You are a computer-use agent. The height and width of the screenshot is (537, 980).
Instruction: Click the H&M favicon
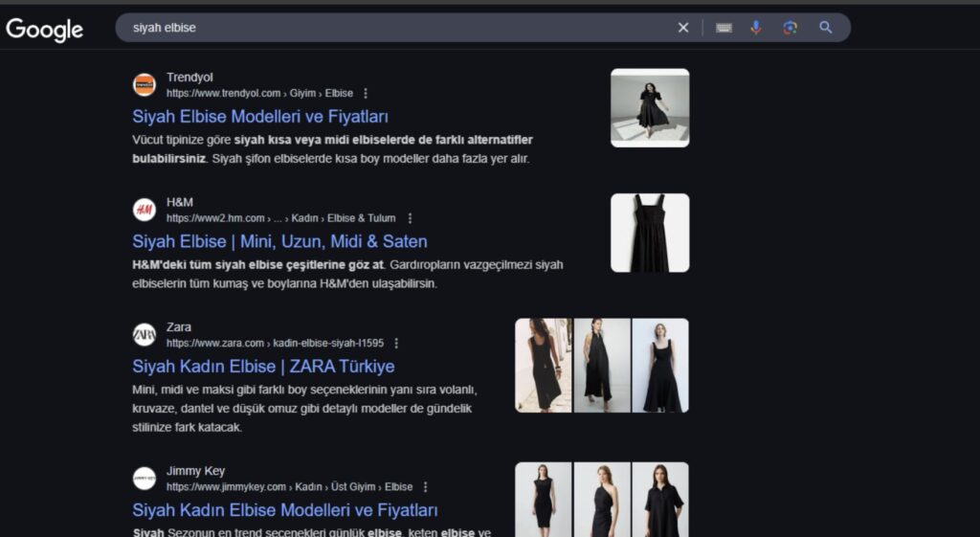click(x=145, y=210)
